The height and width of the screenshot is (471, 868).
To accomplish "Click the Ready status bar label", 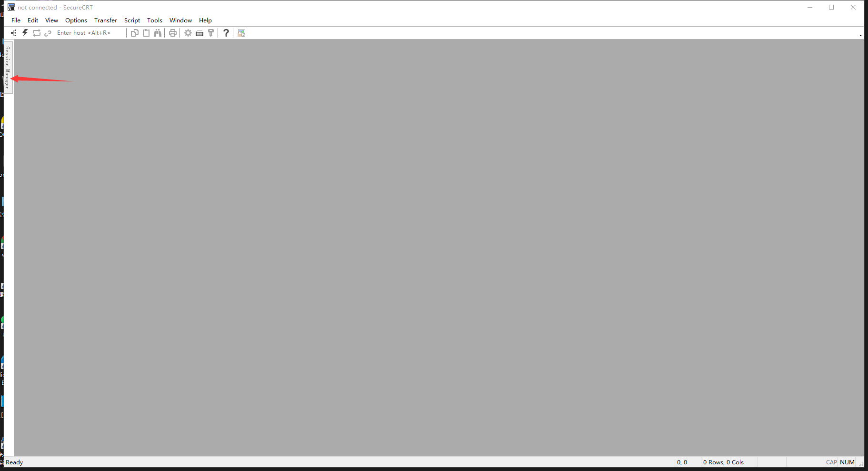I will pos(15,462).
